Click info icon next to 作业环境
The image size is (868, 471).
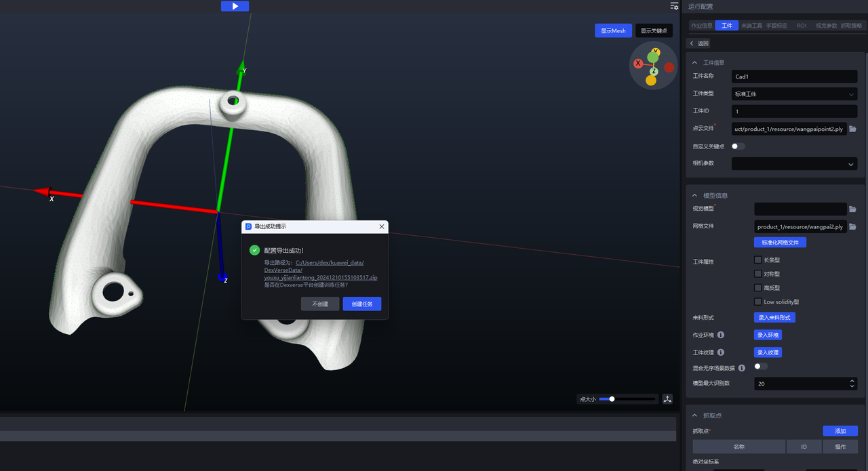tap(721, 335)
